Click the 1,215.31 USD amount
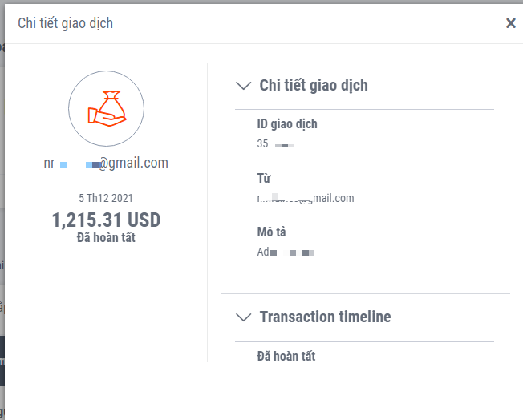 106,220
